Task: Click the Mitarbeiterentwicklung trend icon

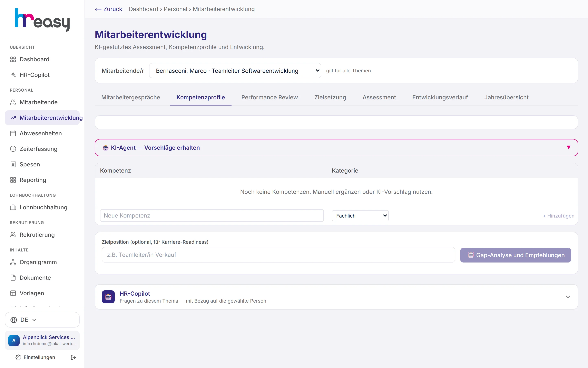Action: click(13, 118)
